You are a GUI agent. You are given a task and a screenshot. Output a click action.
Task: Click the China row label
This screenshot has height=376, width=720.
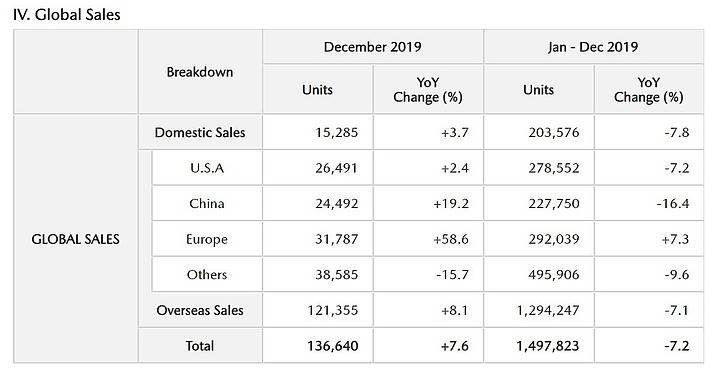[207, 203]
